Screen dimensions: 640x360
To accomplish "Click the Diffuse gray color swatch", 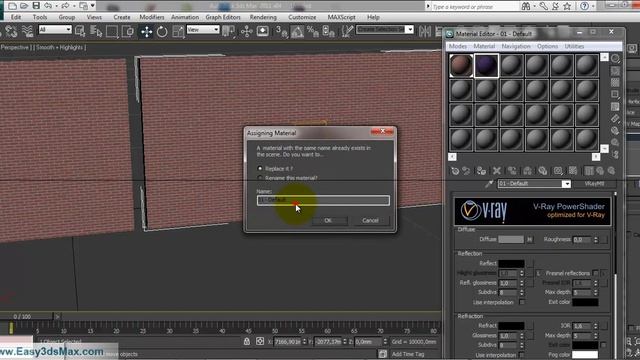I will click(511, 240).
